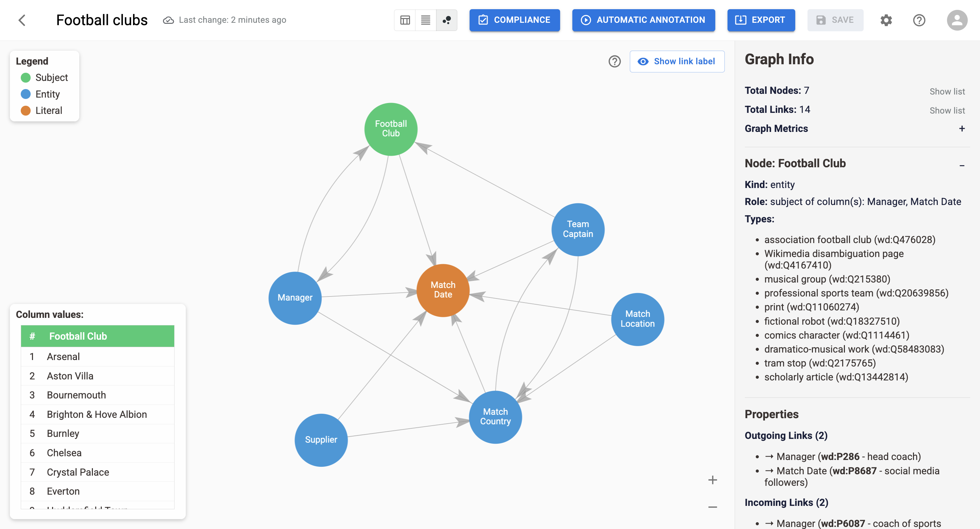The image size is (980, 529).
Task: Click the orange Literal legend swatch
Action: (26, 110)
